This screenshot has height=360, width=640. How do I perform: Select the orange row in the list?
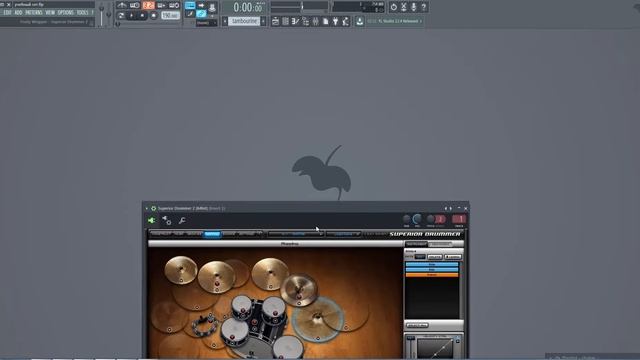pos(432,275)
